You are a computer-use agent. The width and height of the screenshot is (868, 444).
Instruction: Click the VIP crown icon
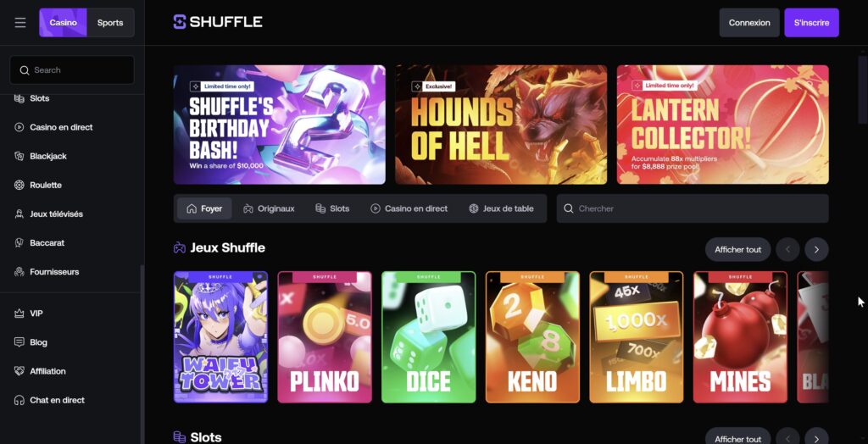(x=19, y=314)
